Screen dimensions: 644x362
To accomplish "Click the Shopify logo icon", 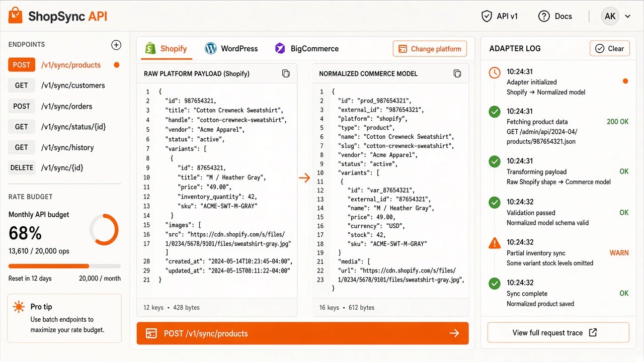I will coord(150,48).
